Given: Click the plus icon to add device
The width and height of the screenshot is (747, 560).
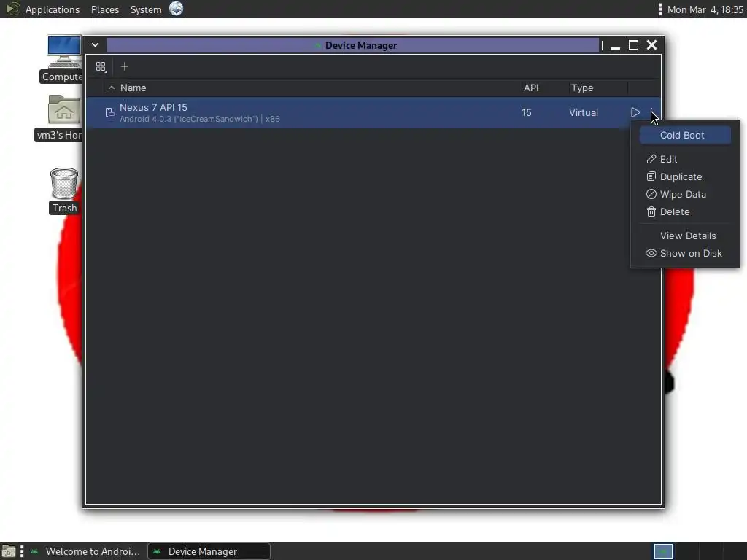Looking at the screenshot, I should pos(125,66).
